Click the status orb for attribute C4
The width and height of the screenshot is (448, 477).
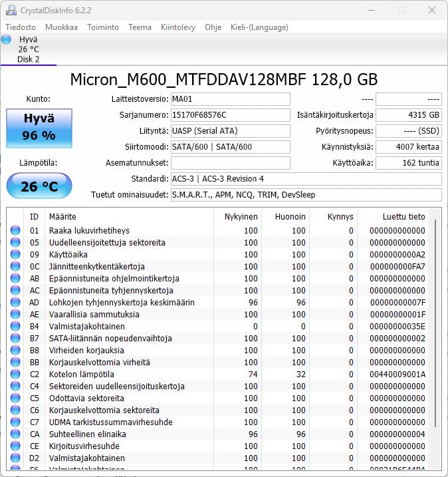pos(15,386)
